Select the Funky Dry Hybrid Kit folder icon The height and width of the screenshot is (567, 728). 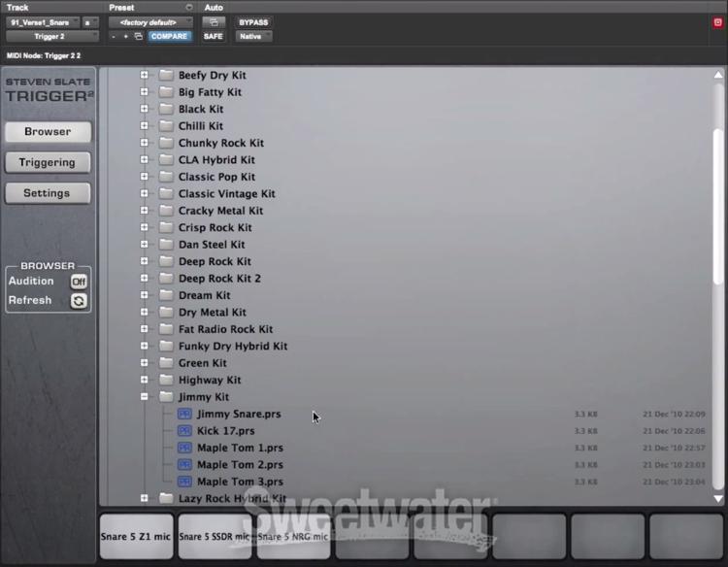(x=166, y=346)
